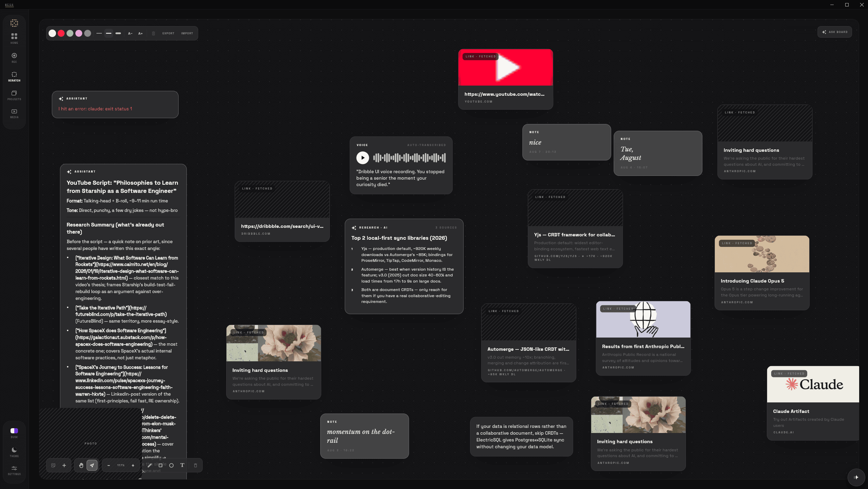Screen dimensions: 868x489
Task: Click the Import button
Action: pyautogui.click(x=187, y=33)
